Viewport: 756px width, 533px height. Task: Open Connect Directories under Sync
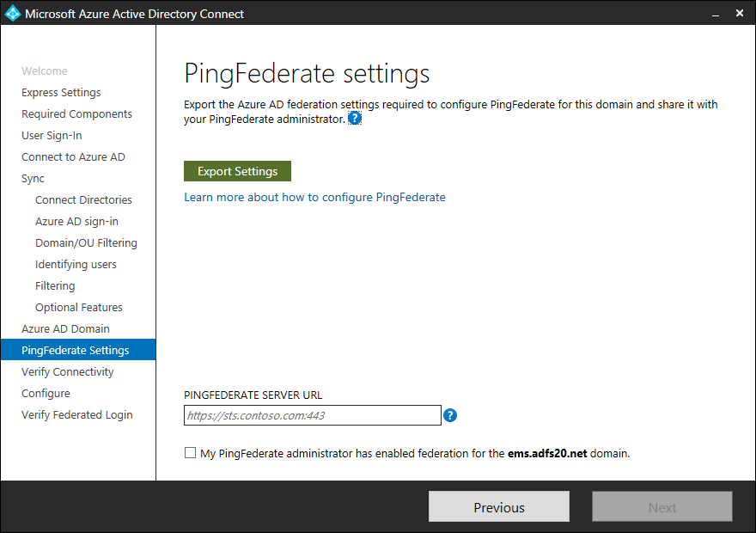point(83,199)
